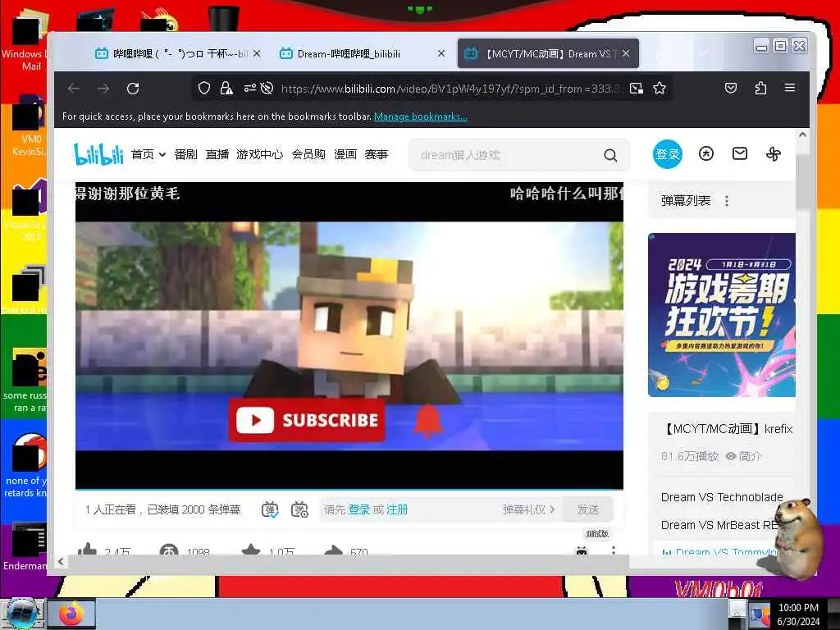840x630 pixels.
Task: Open the 赛事 menu item
Action: [376, 154]
